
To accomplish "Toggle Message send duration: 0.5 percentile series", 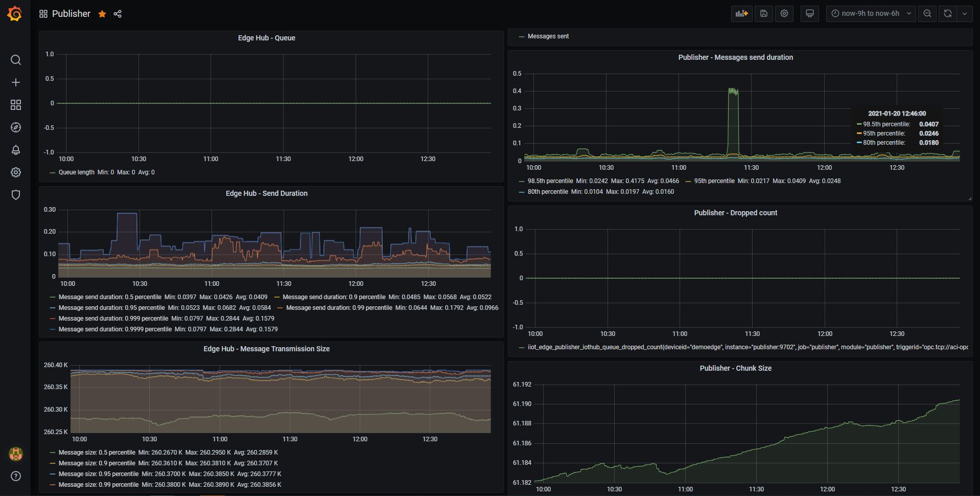I will (x=110, y=297).
